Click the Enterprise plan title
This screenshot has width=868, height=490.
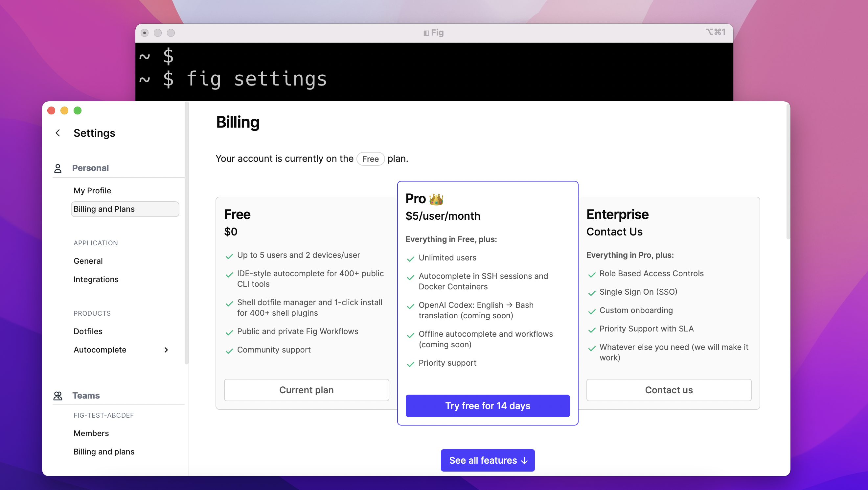pyautogui.click(x=617, y=214)
